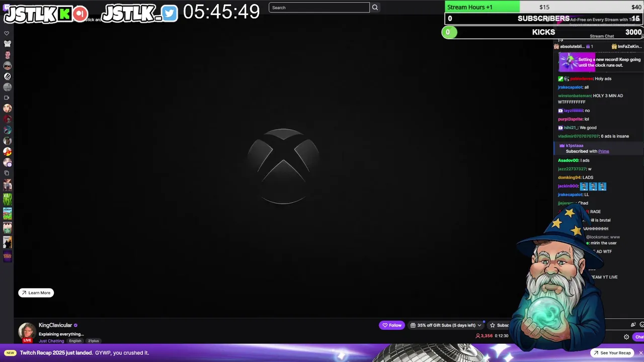The image size is (644, 362).
Task: Click the See Your Recap button
Action: coord(611,353)
